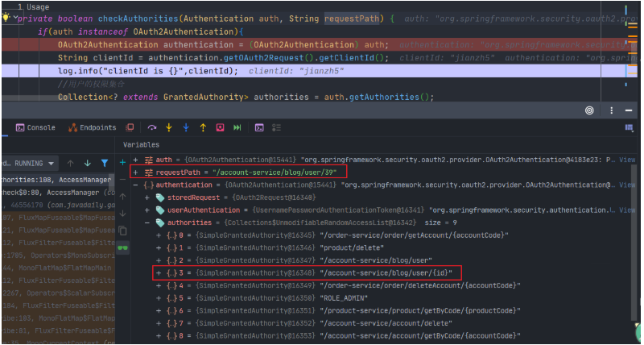This screenshot has width=644, height=345.
Task: Open the three-dot options menu of the debug tool window
Action: [x=612, y=110]
